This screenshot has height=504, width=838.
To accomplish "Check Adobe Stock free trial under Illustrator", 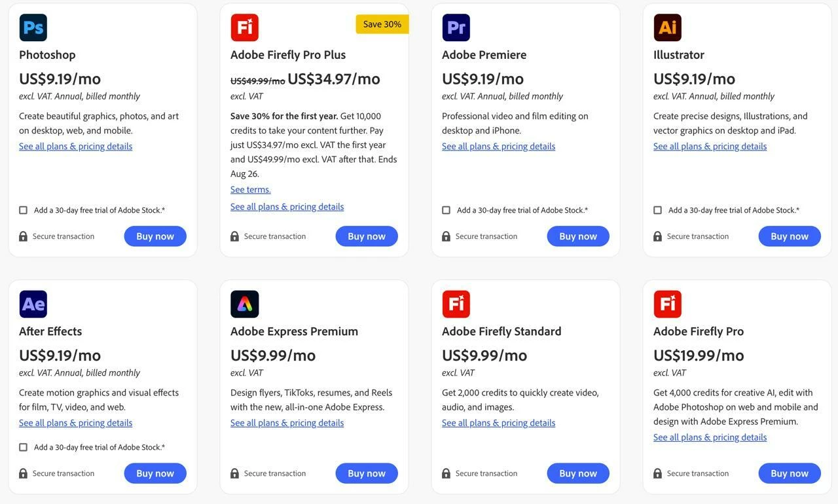I will 657,210.
